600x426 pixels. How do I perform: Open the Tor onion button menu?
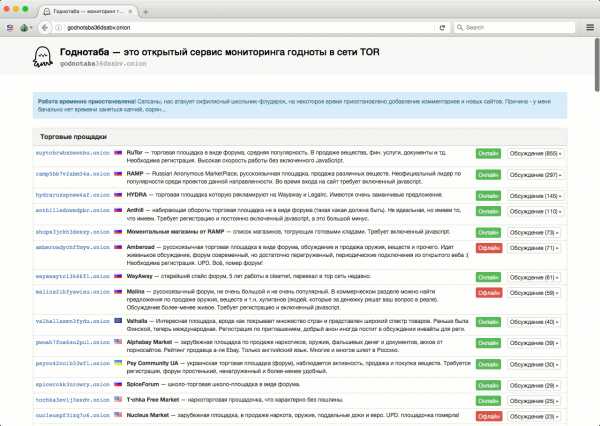(x=26, y=27)
